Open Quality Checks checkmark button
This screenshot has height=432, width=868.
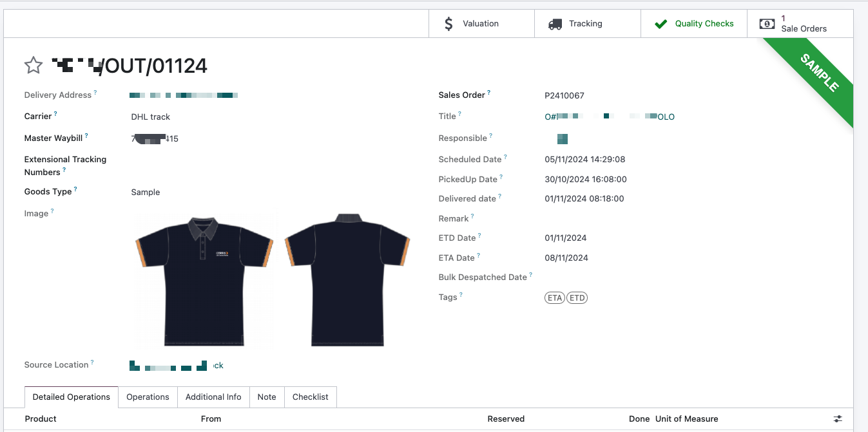[694, 24]
